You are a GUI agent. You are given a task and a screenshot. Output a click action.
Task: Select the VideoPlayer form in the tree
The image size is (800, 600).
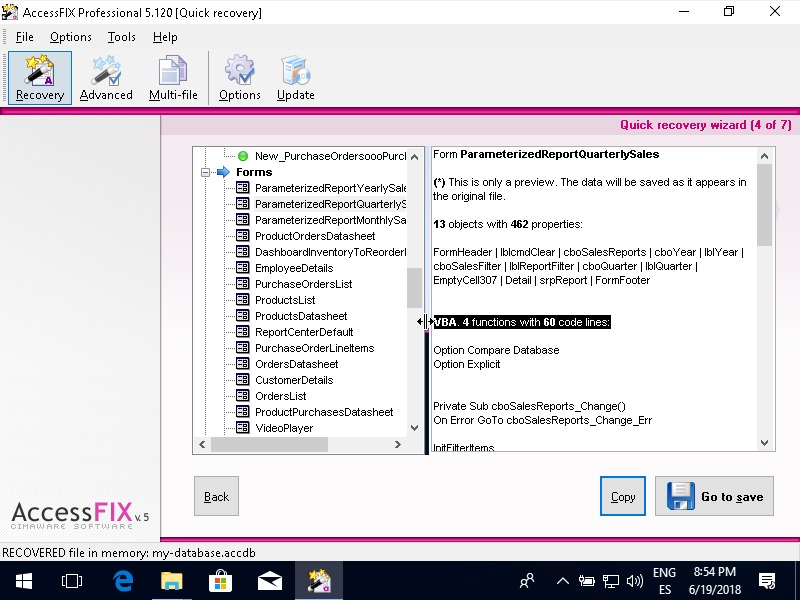pyautogui.click(x=283, y=428)
